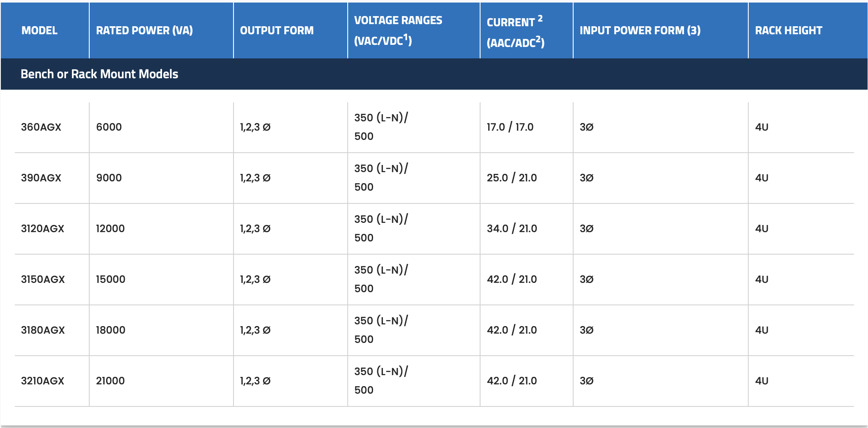868x428 pixels.
Task: Select model cell 360AGX
Action: [x=41, y=127]
